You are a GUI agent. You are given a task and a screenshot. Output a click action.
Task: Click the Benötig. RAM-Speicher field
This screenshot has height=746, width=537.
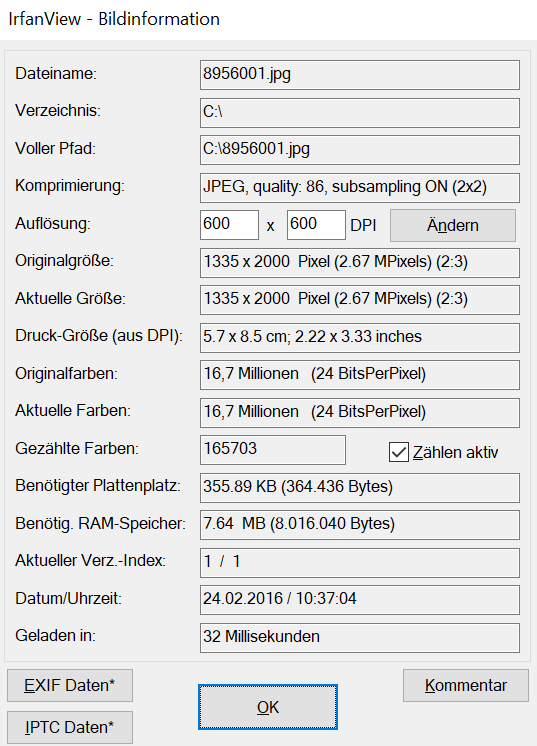click(x=360, y=525)
